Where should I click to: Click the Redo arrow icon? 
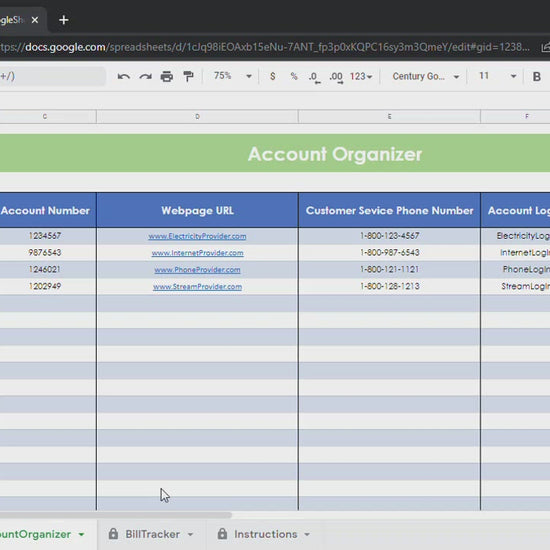click(x=145, y=76)
